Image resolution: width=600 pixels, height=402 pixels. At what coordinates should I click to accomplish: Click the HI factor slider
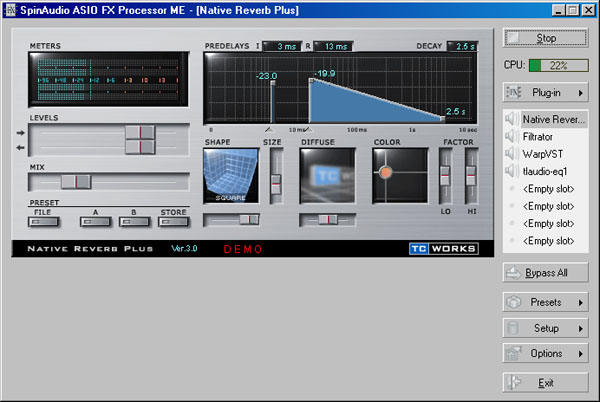coord(471,176)
